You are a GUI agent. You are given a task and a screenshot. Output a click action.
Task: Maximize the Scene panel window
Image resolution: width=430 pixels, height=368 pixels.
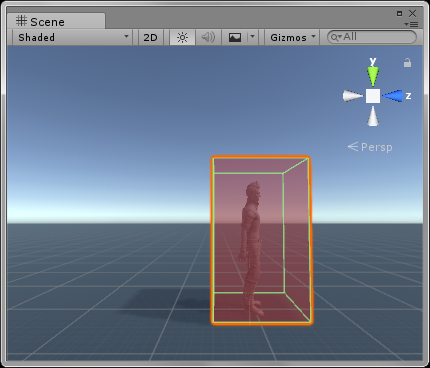[x=400, y=13]
